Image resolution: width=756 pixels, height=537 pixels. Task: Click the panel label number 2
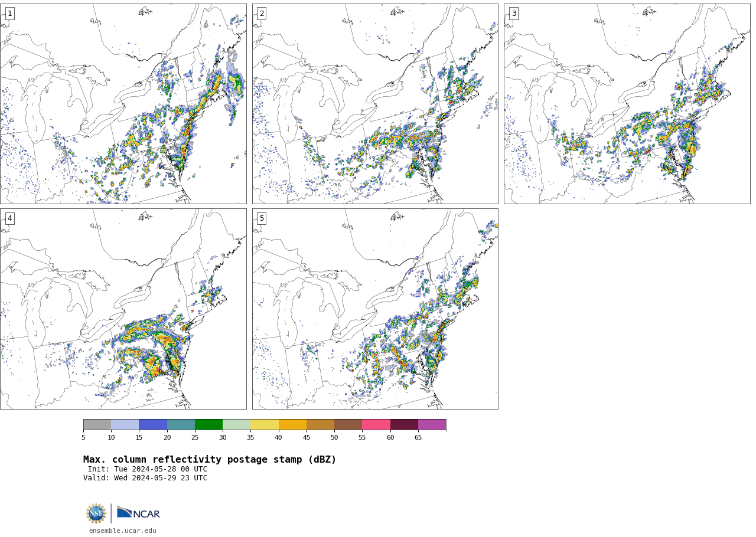click(x=262, y=14)
